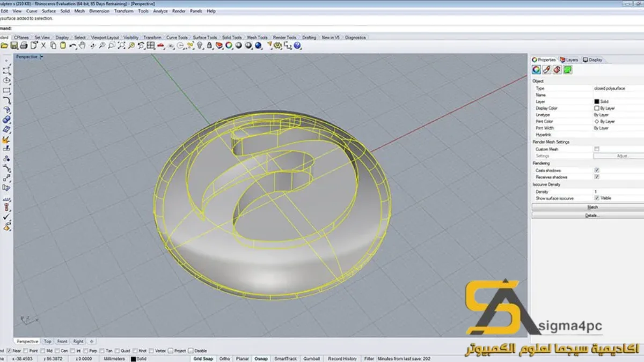
Task: Click the black layer swatch in the status bar
Action: 133,359
